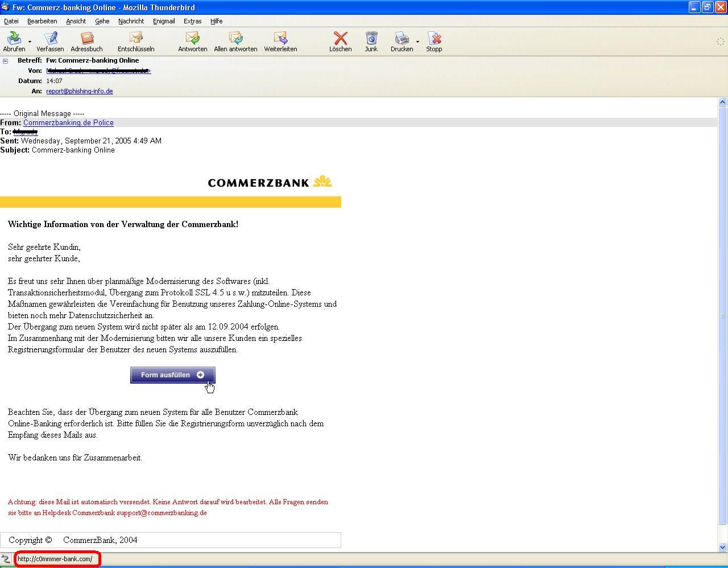Screen dimensions: 728x568
Task: Click the Datum value 14:07
Action: click(54, 81)
